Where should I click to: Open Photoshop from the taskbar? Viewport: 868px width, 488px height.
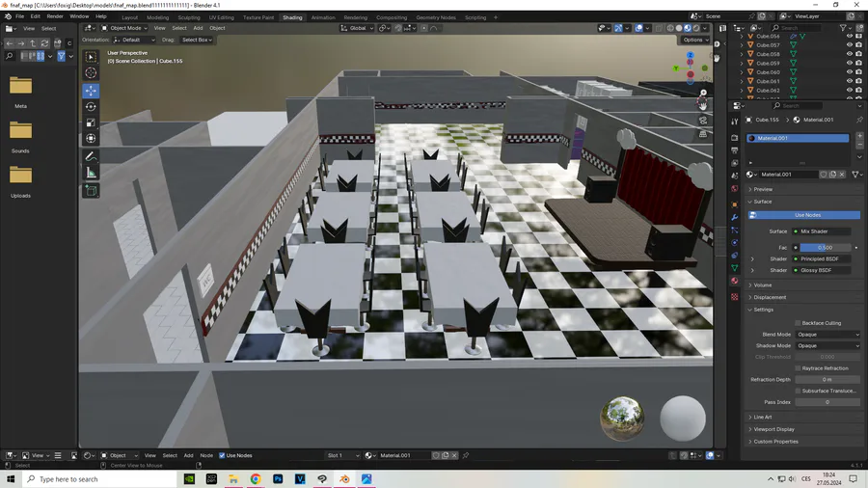(278, 479)
